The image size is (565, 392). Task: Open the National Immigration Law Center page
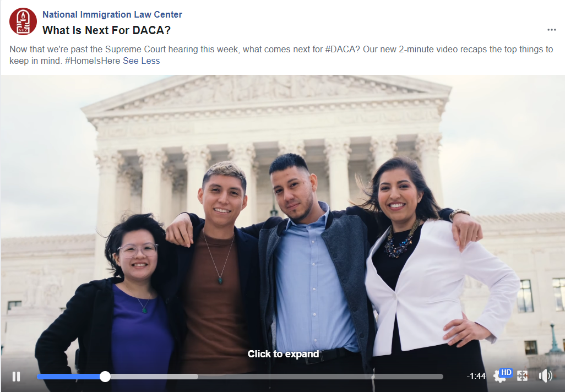(x=112, y=14)
